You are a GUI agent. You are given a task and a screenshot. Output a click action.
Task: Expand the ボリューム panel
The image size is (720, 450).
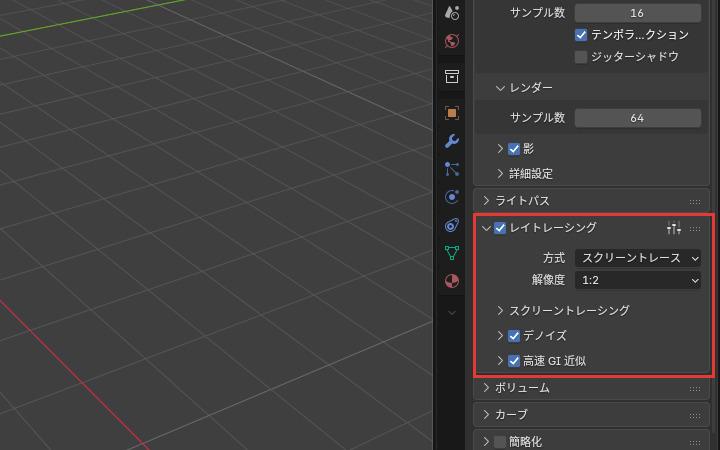(x=486, y=388)
